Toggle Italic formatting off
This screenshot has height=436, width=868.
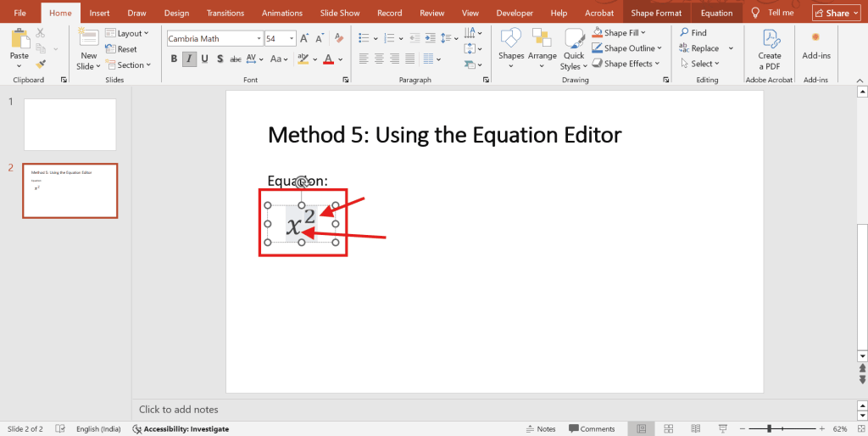pyautogui.click(x=189, y=59)
